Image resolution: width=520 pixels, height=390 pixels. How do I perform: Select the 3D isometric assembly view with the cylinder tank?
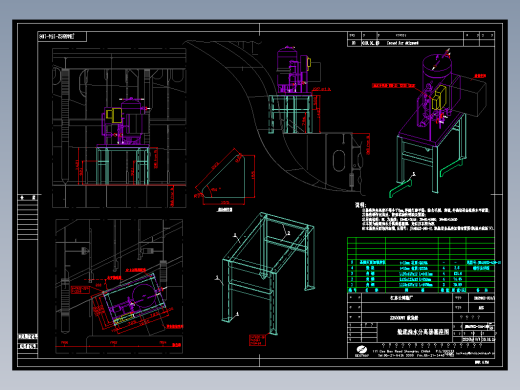click(438, 122)
